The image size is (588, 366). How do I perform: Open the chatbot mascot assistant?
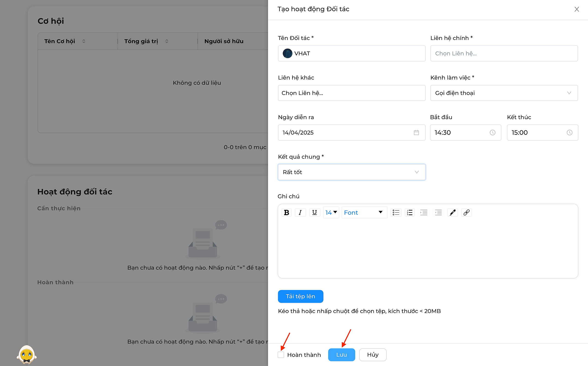tap(27, 354)
